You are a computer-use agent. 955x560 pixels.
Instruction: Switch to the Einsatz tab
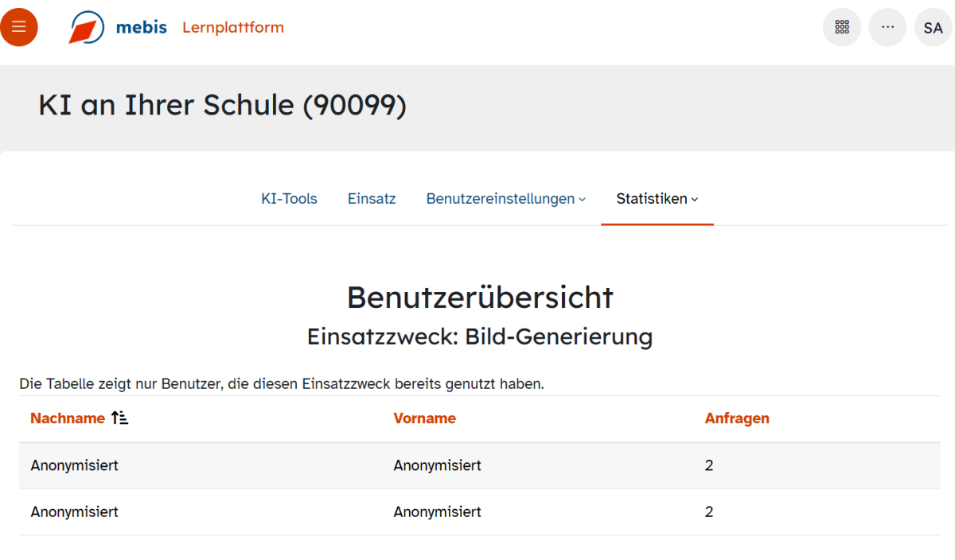point(372,199)
